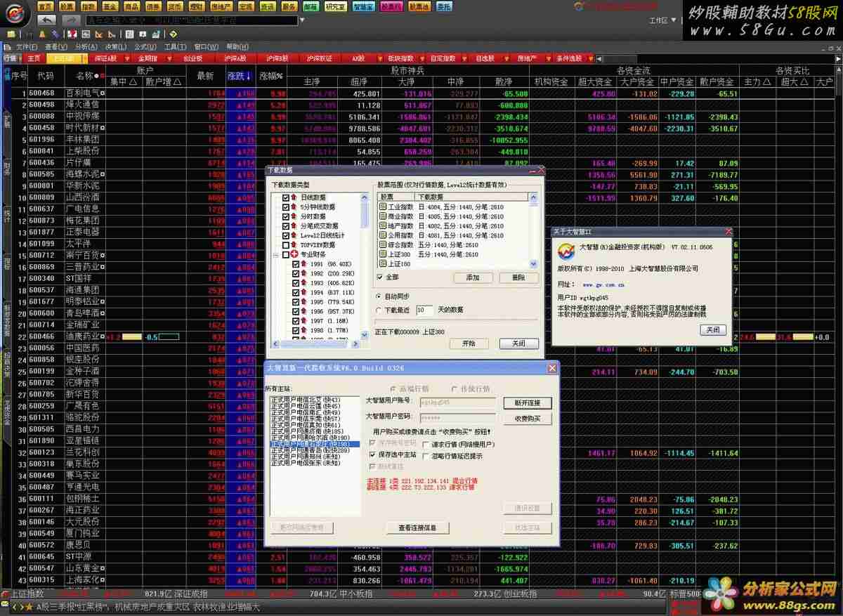
Task: Switch to the 主页 tab
Action: [34, 58]
